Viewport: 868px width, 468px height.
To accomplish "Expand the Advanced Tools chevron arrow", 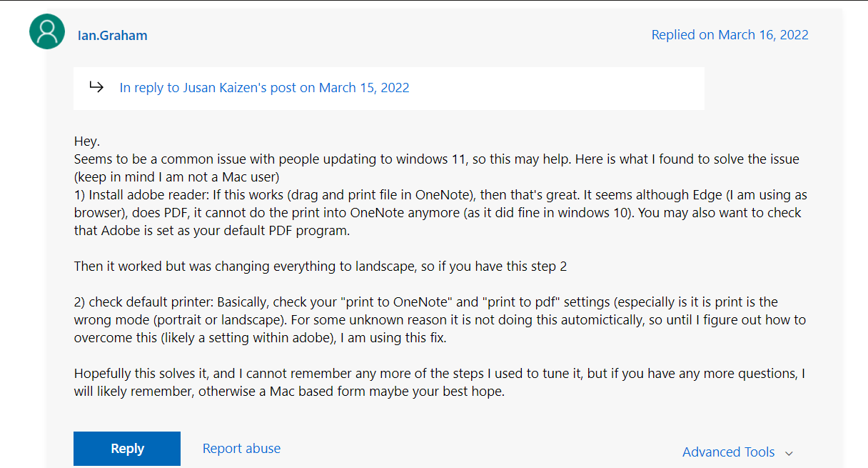I will [x=789, y=453].
